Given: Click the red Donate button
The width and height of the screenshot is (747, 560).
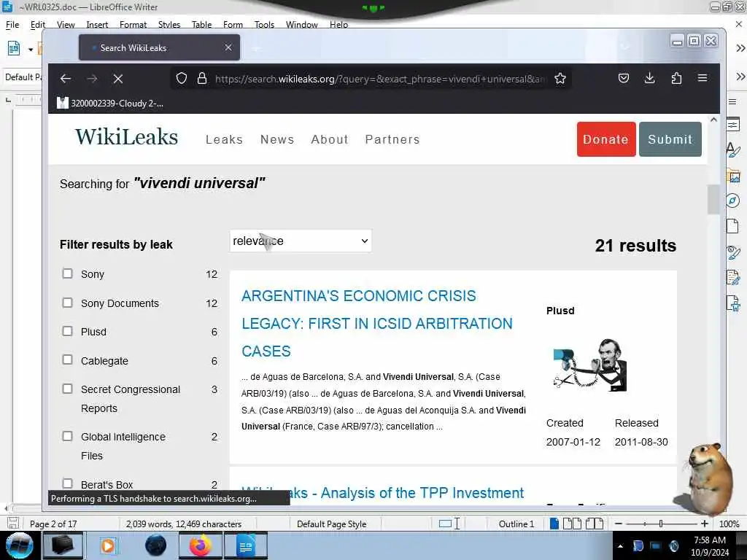Looking at the screenshot, I should [606, 139].
